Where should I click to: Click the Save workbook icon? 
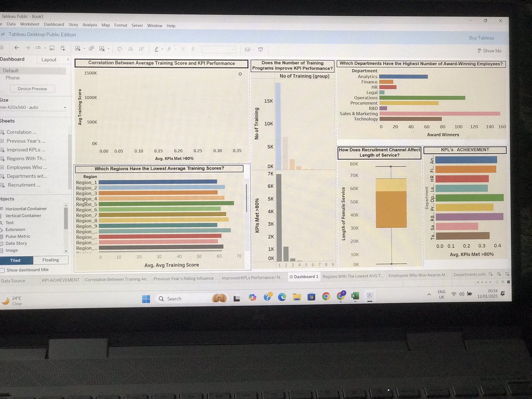tap(51, 48)
